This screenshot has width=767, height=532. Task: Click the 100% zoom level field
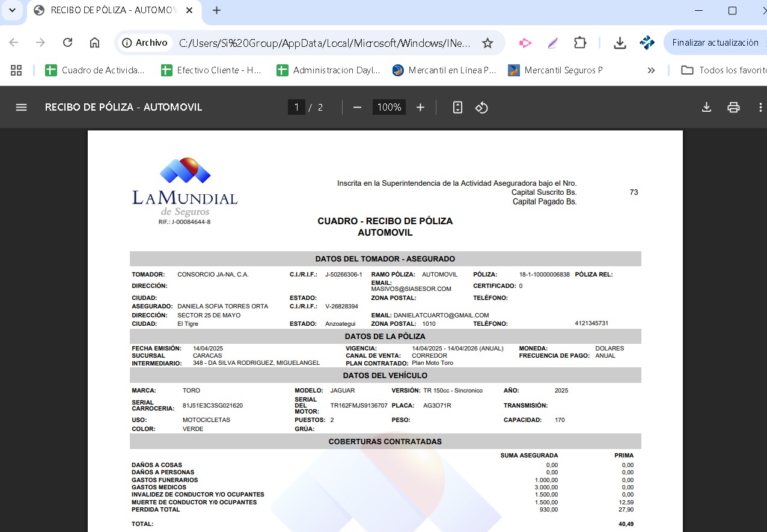coord(389,107)
